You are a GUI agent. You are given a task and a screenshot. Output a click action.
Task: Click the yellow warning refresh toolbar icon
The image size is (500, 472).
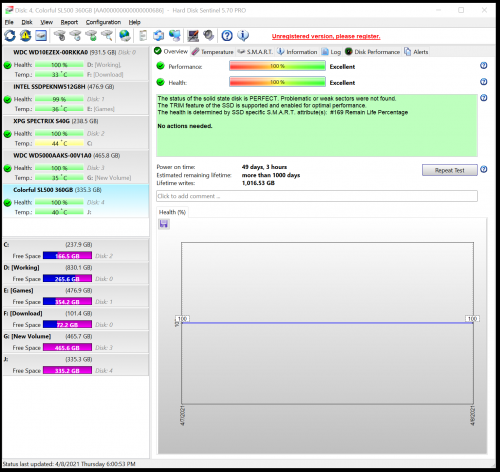(25, 35)
